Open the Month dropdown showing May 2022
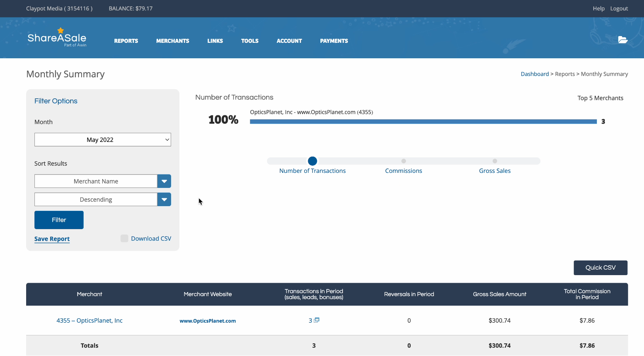644x356 pixels. pos(103,140)
